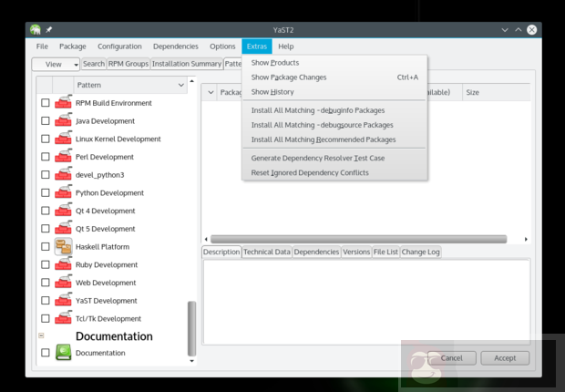
Task: Check the Ruby Development checkbox
Action: click(x=45, y=264)
